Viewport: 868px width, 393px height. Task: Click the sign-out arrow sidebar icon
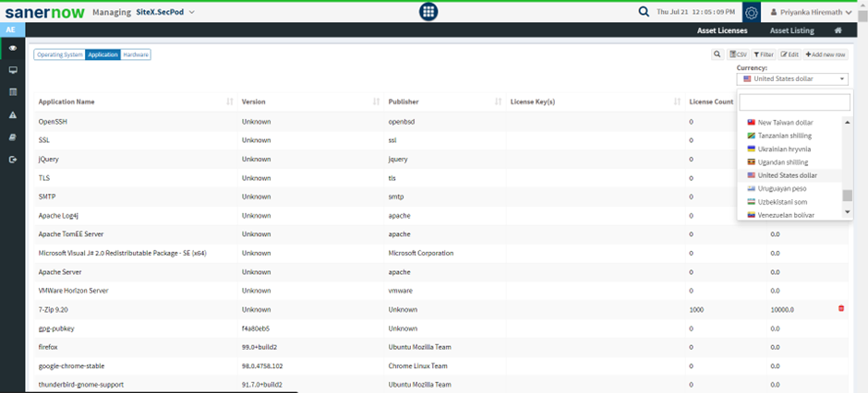(x=13, y=160)
